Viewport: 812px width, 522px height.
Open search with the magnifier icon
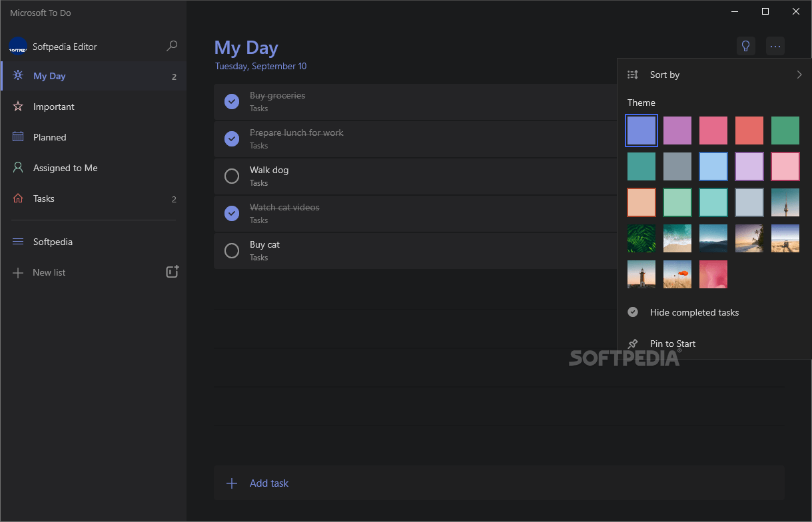coord(172,46)
